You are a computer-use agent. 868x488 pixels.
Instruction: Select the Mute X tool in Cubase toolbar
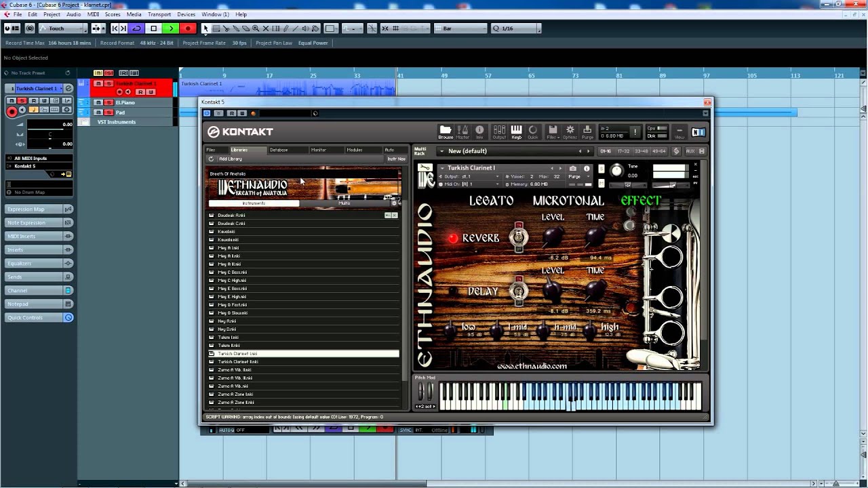[x=266, y=28]
